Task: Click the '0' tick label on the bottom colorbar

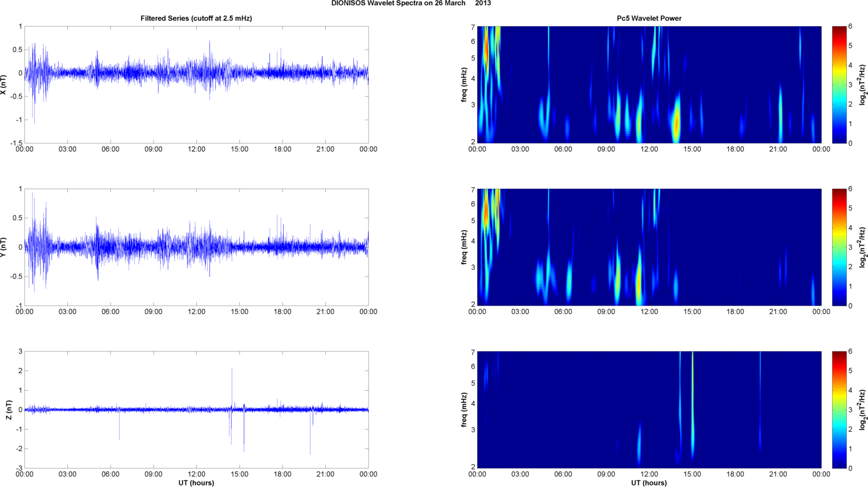Action: [x=850, y=468]
